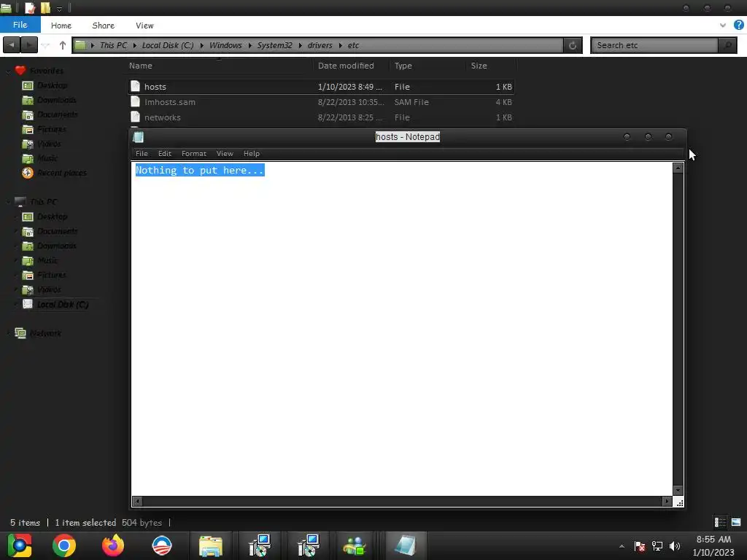
Task: Open Downloads under Favorites
Action: point(57,100)
